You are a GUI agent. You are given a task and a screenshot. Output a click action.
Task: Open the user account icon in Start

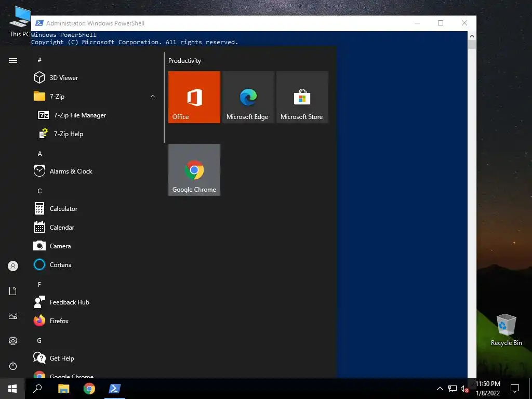[13, 266]
